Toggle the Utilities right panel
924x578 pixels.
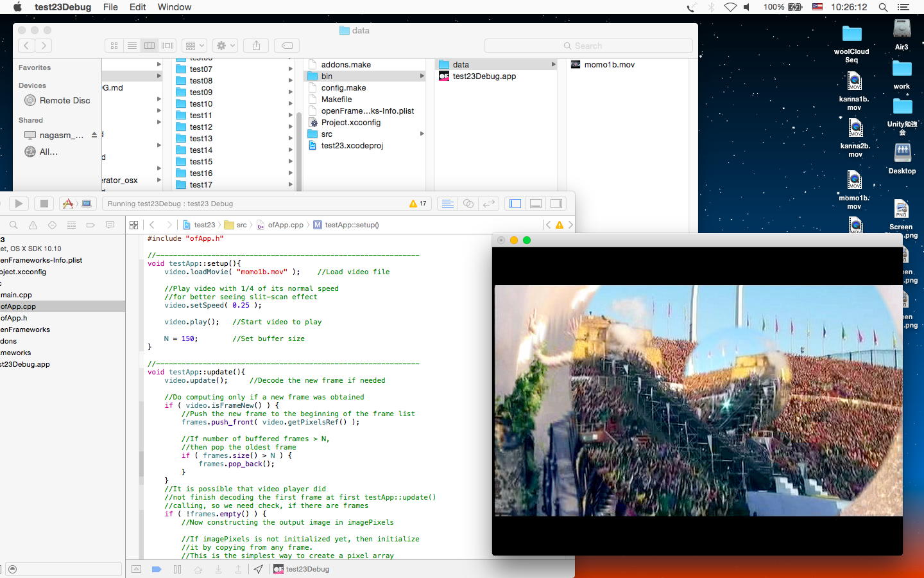(x=556, y=204)
